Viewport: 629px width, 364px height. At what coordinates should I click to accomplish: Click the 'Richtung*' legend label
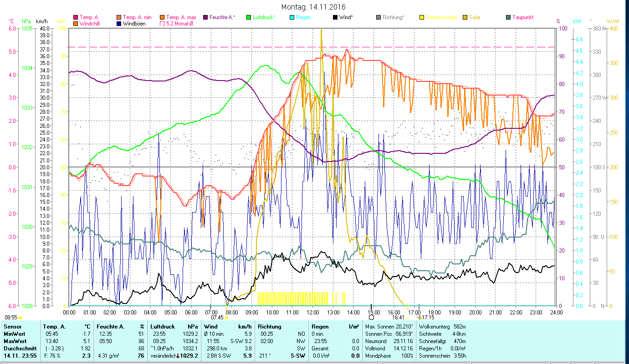point(394,17)
